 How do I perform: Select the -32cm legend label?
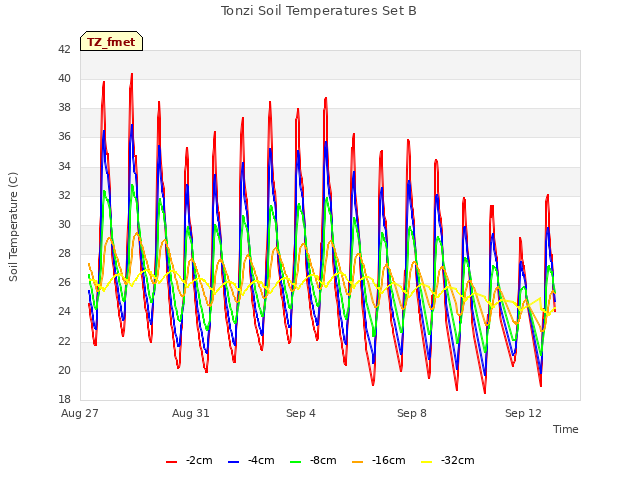(x=458, y=460)
